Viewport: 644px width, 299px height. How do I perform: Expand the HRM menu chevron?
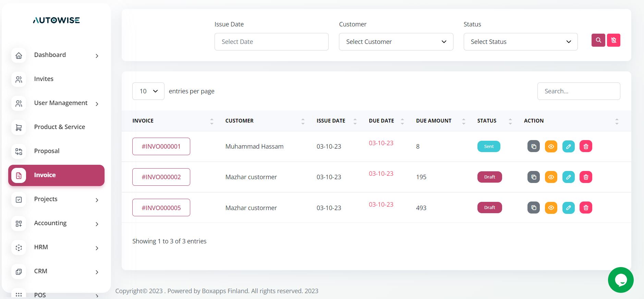coord(97,248)
